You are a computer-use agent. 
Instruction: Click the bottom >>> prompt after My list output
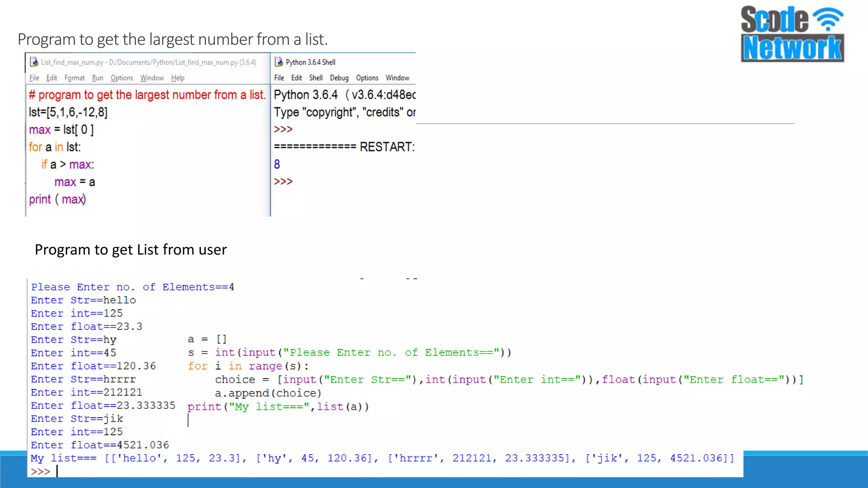pyautogui.click(x=41, y=471)
